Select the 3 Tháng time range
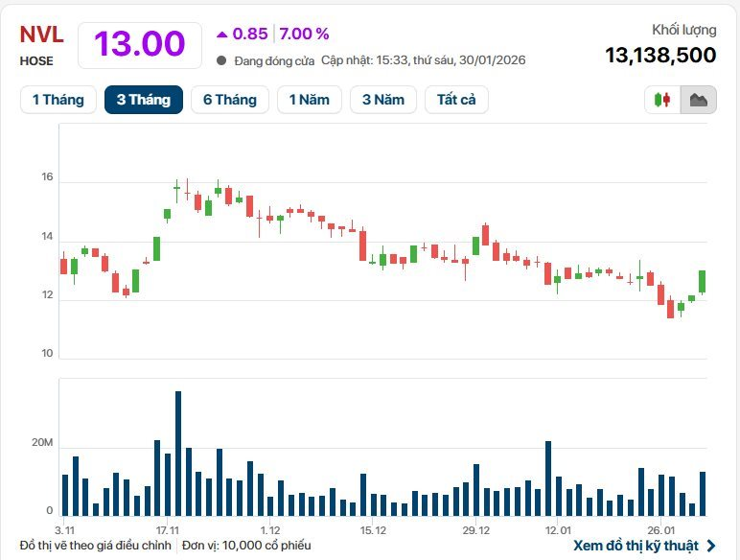The image size is (740, 560). click(144, 100)
